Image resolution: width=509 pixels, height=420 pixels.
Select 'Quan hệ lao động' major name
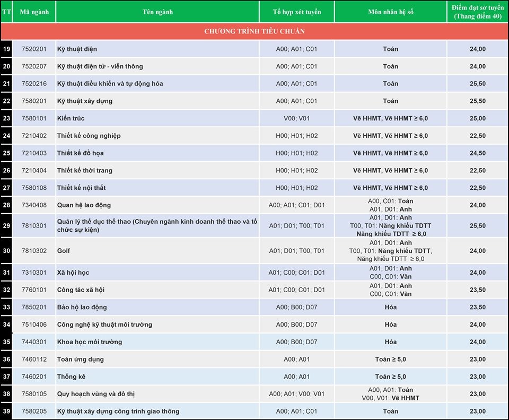(x=84, y=205)
